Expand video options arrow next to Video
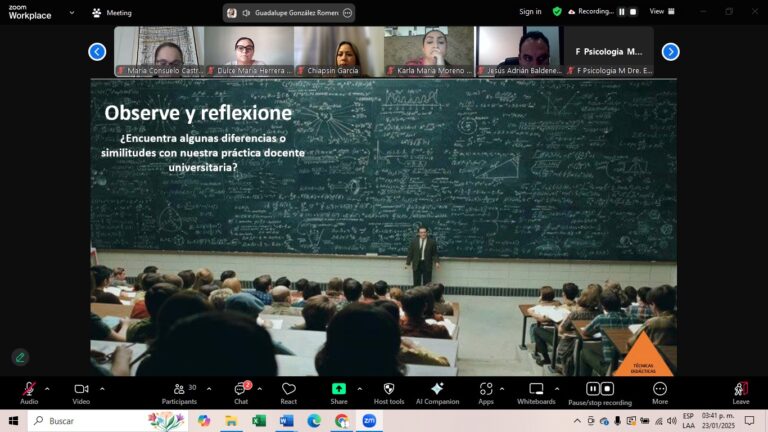This screenshot has height=432, width=768. click(102, 389)
